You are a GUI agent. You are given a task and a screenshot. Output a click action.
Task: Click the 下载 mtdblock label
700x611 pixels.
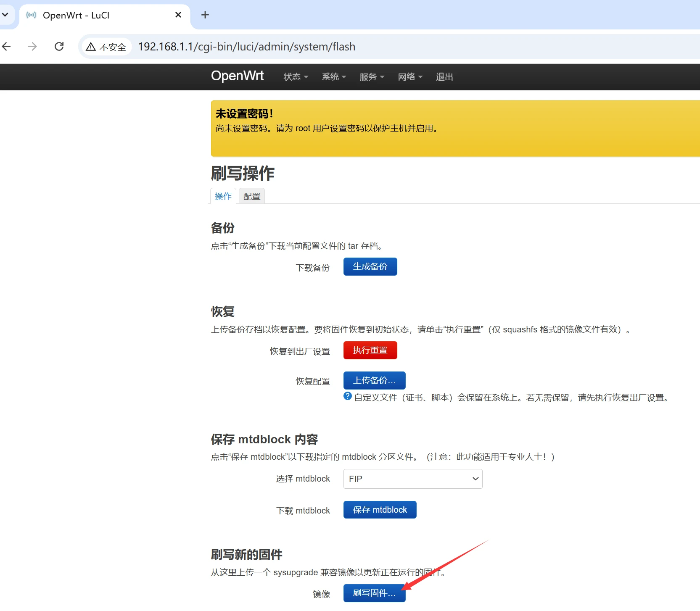pyautogui.click(x=303, y=511)
